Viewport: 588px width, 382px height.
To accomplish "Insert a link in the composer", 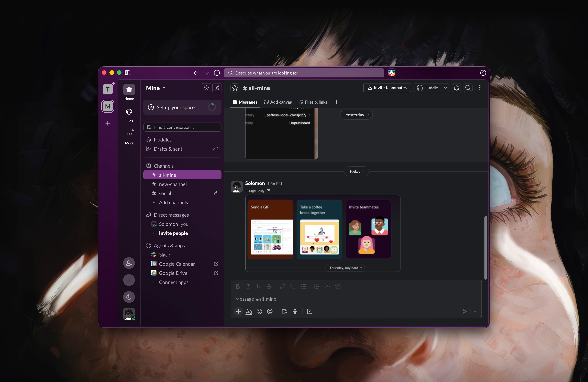I will tap(282, 286).
